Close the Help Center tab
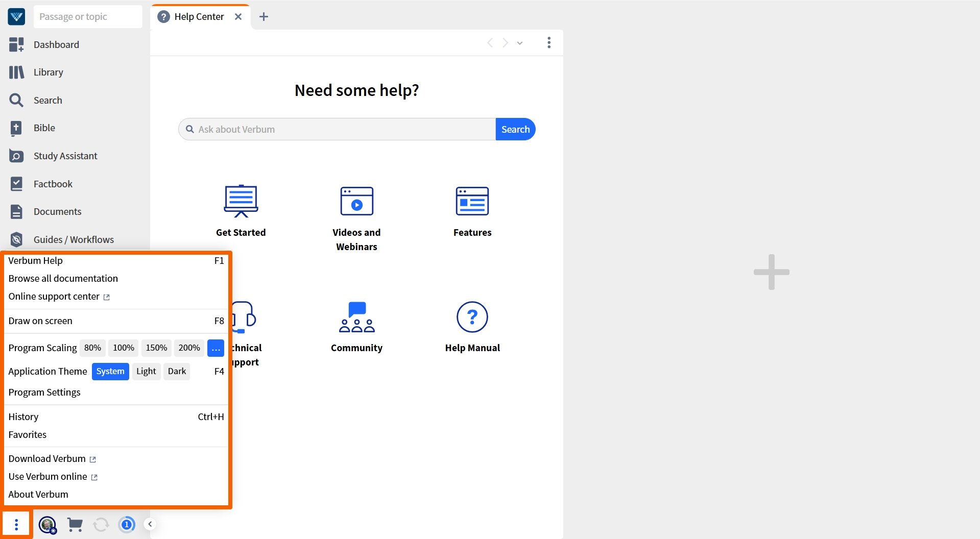 click(x=238, y=17)
